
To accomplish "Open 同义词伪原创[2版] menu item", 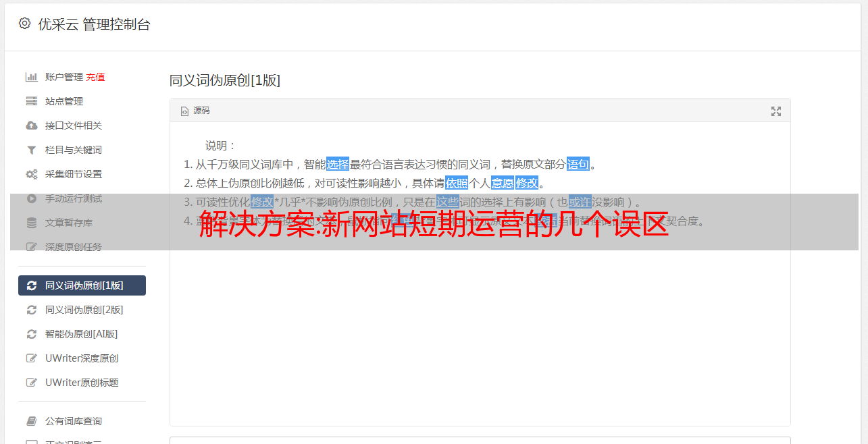I will [x=82, y=310].
